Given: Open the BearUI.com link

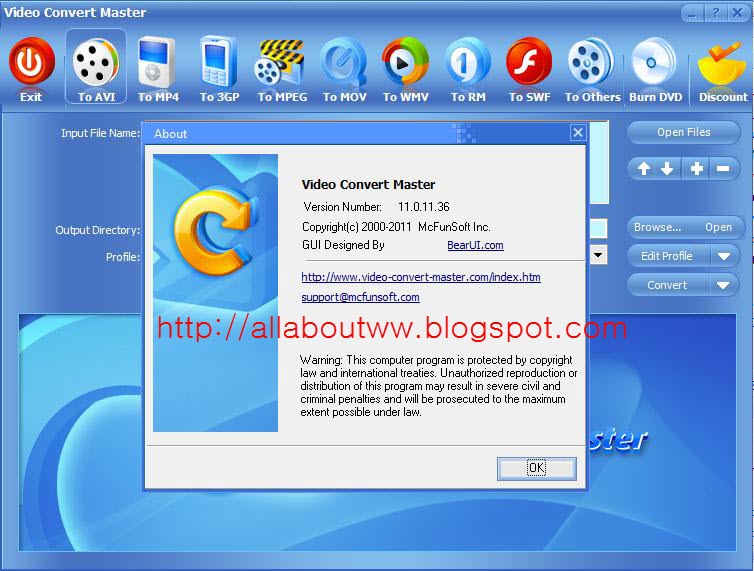Looking at the screenshot, I should 475,245.
